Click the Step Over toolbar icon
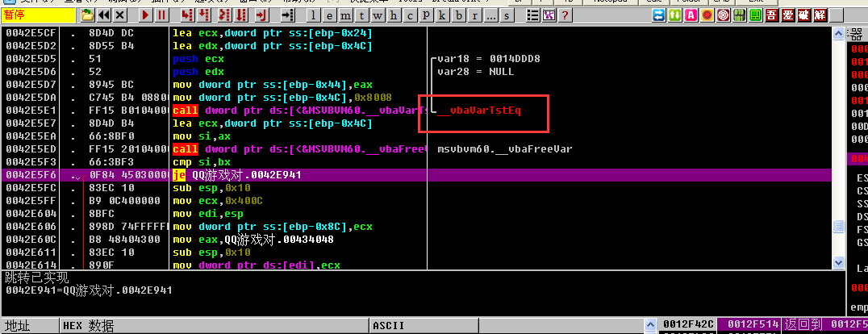 203,15
